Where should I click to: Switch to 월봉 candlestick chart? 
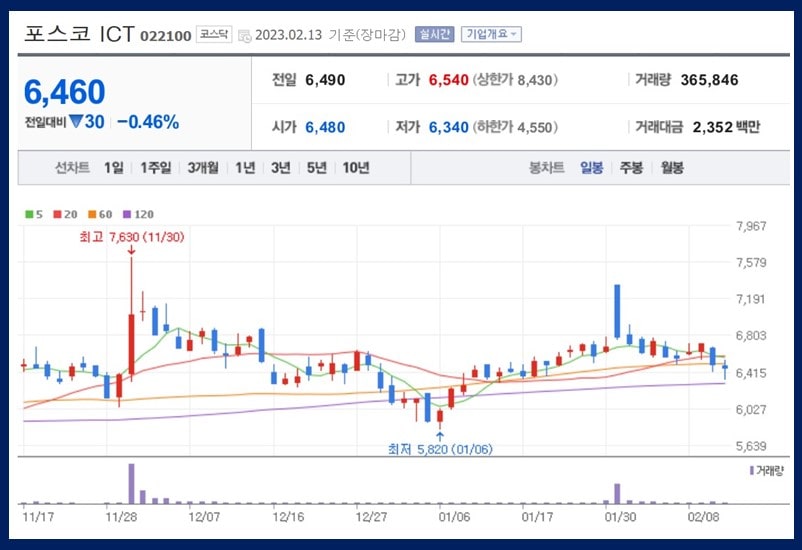(672, 168)
